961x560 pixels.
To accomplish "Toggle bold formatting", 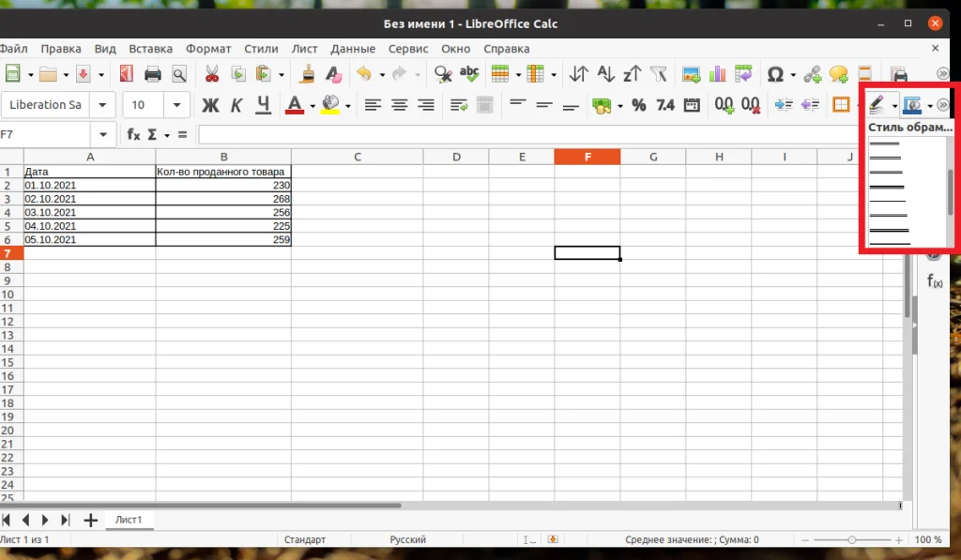I will click(210, 105).
